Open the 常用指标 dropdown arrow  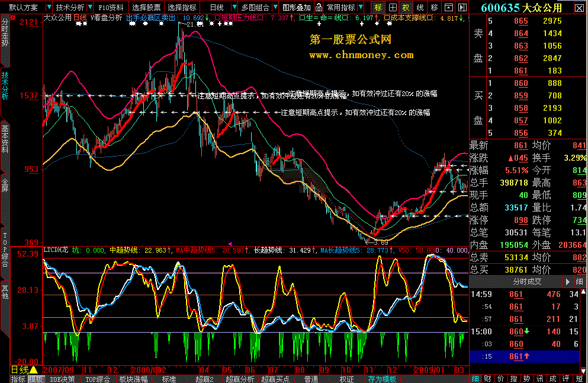tap(361, 7)
